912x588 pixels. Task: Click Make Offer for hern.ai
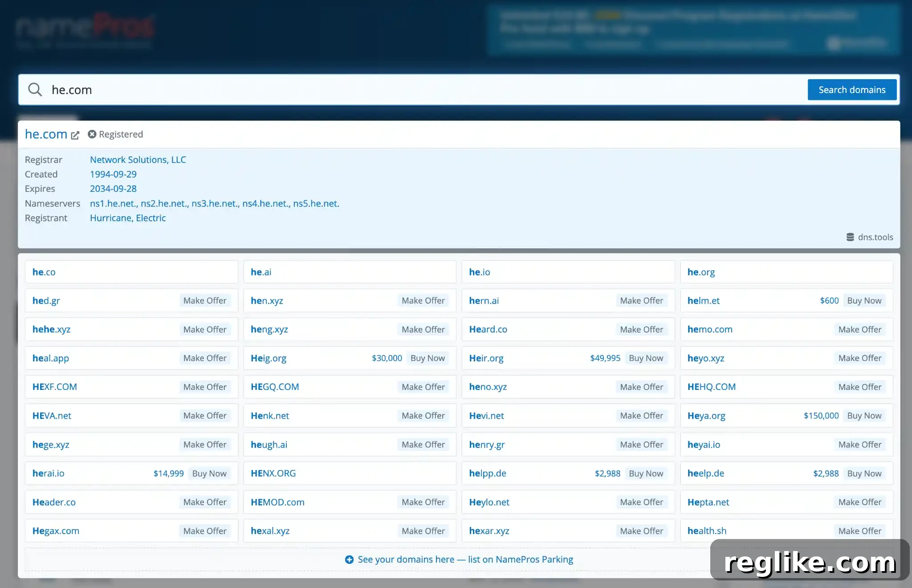[x=641, y=300]
